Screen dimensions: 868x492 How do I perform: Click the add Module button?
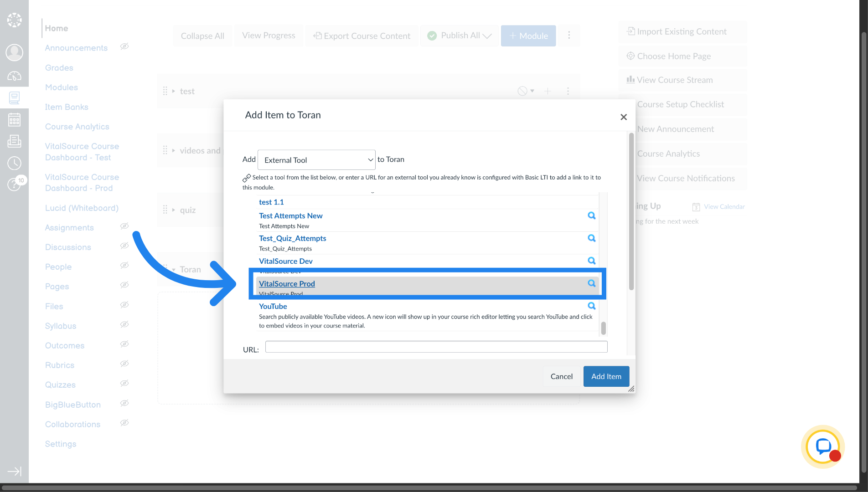528,36
